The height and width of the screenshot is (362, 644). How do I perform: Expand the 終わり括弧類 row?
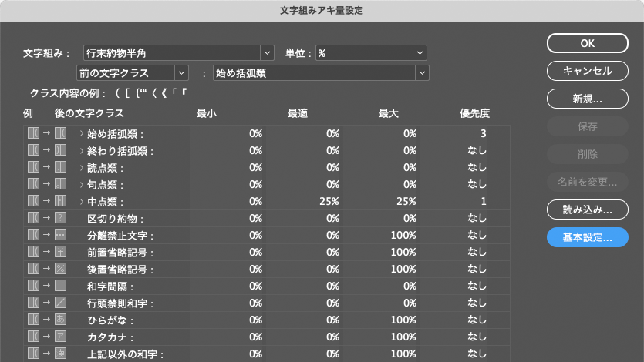pos(82,151)
